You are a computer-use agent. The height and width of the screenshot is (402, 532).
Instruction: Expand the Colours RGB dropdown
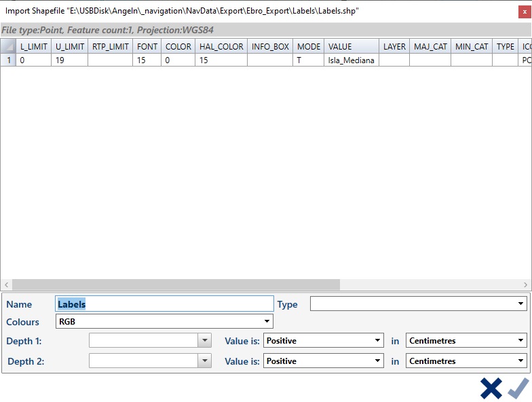point(165,321)
